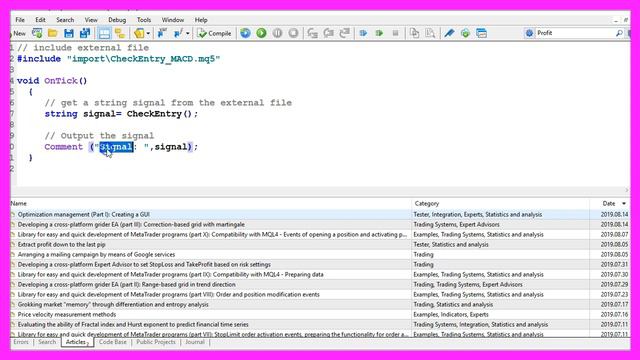
Task: Open the dropdown arrow next to the function icon
Action: coord(188,33)
